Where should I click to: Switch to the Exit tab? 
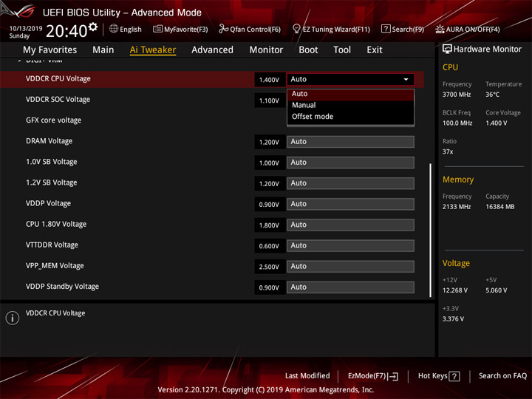[x=374, y=50]
